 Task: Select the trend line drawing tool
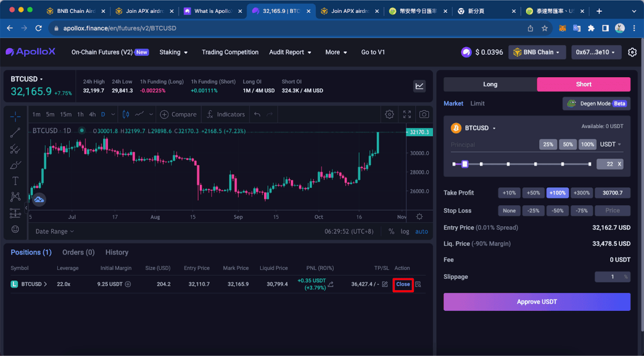tap(15, 132)
